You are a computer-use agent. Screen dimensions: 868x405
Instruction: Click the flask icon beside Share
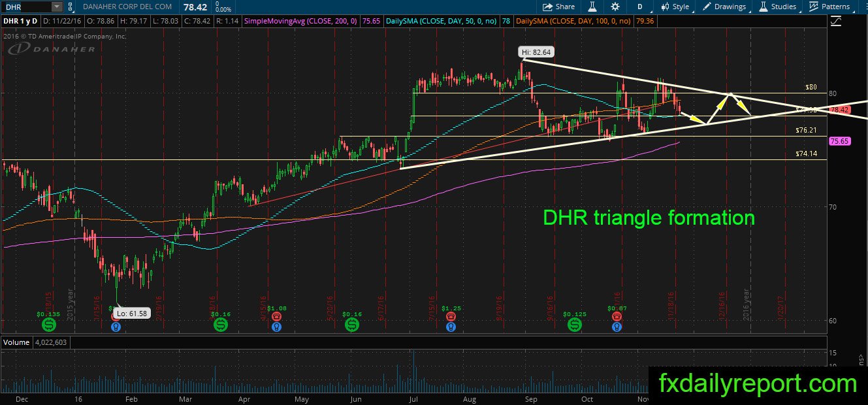pos(593,7)
